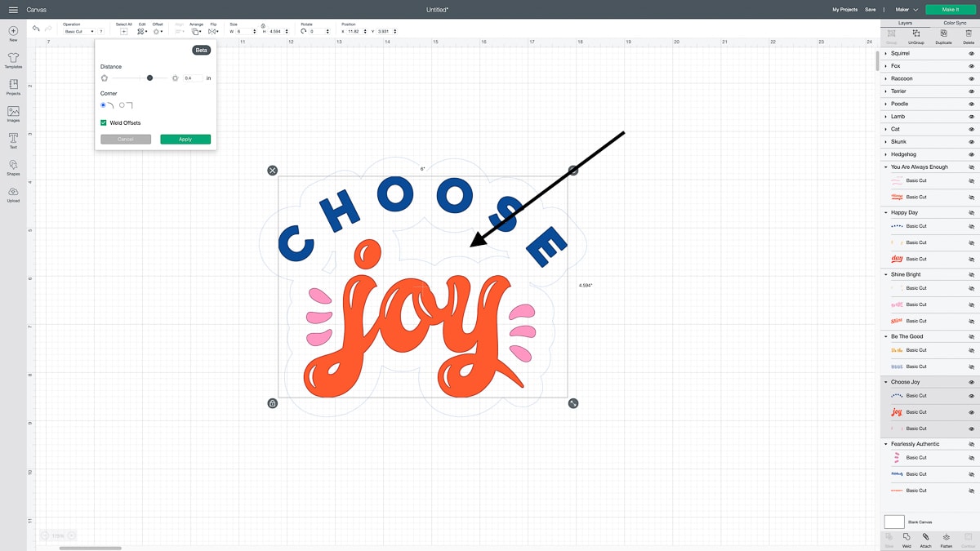Viewport: 980px width, 551px height.
Task: Open My Projects from the header
Action: [844, 9]
